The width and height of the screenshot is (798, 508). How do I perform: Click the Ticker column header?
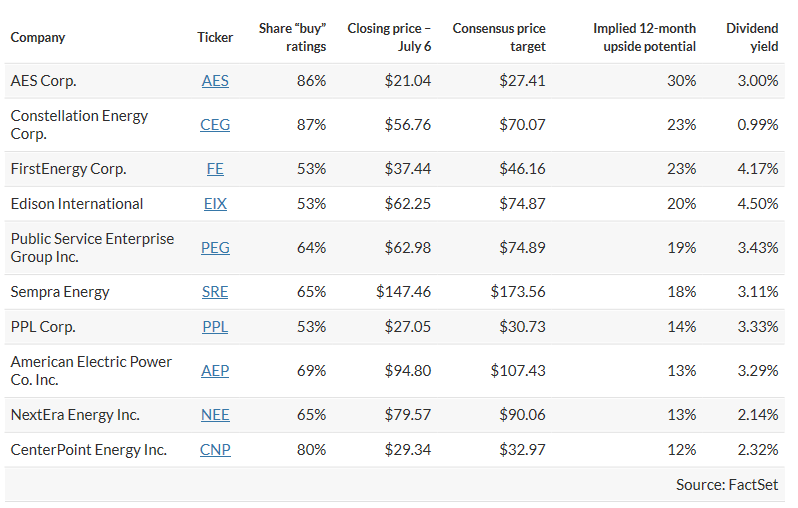pyautogui.click(x=215, y=37)
